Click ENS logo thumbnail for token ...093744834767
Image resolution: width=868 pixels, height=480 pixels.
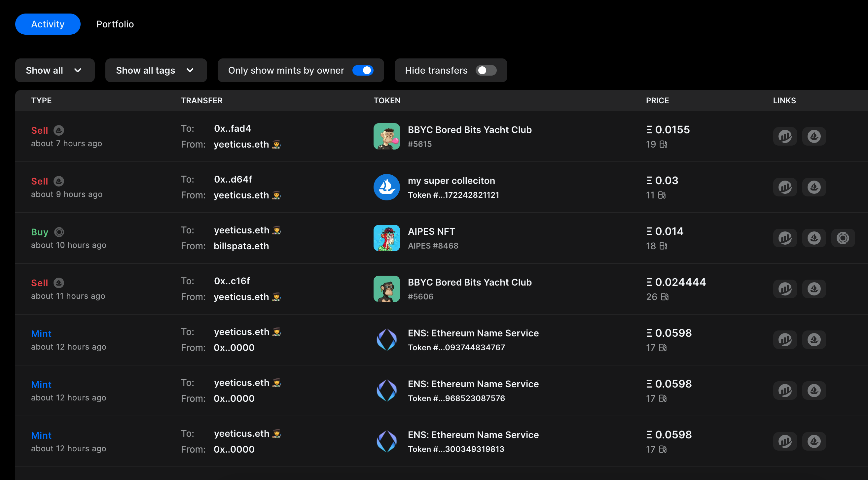[386, 340]
